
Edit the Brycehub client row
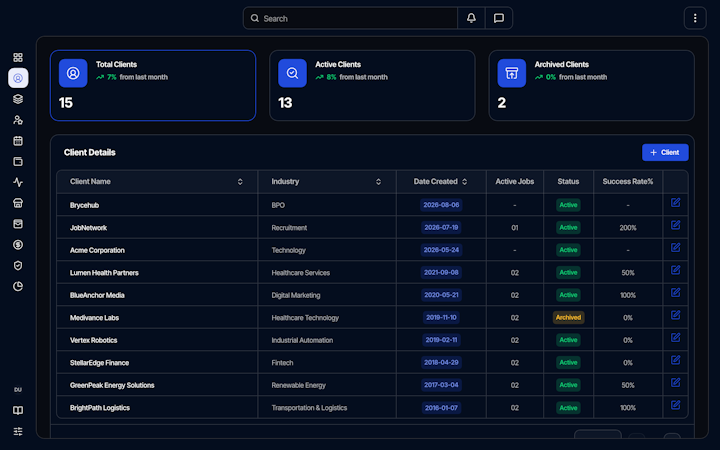675,202
